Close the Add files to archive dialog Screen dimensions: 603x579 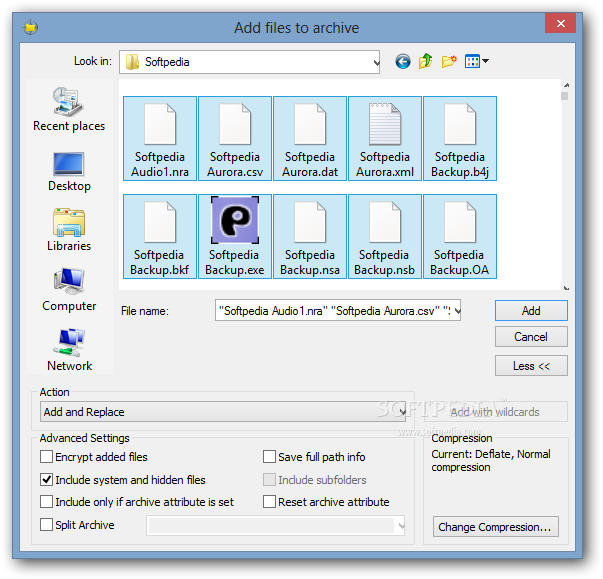(560, 23)
